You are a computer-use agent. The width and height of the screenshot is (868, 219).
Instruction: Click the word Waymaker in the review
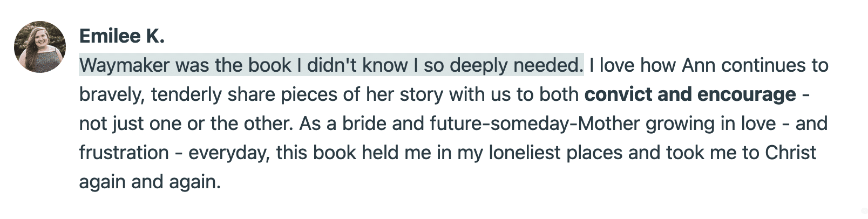(x=124, y=66)
